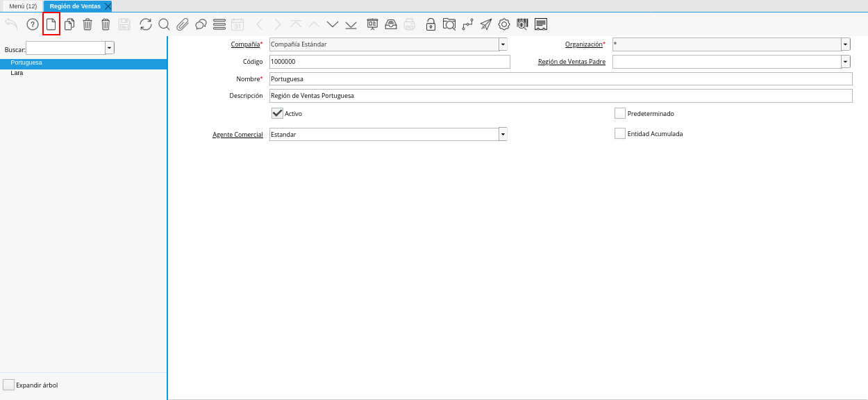The width and height of the screenshot is (868, 400).
Task: Open the gear Process icon
Action: (x=504, y=24)
